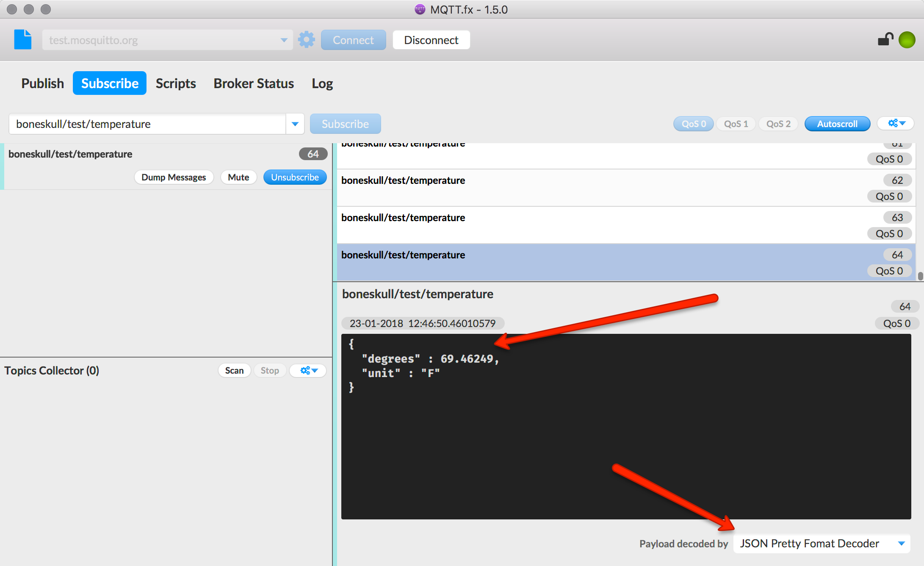924x566 pixels.
Task: Click the message list scrollbar thumb
Action: pos(920,276)
